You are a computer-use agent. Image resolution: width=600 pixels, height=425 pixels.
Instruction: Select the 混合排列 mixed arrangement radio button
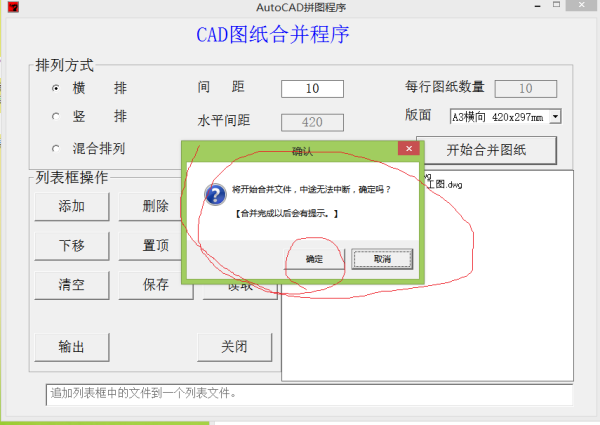56,148
